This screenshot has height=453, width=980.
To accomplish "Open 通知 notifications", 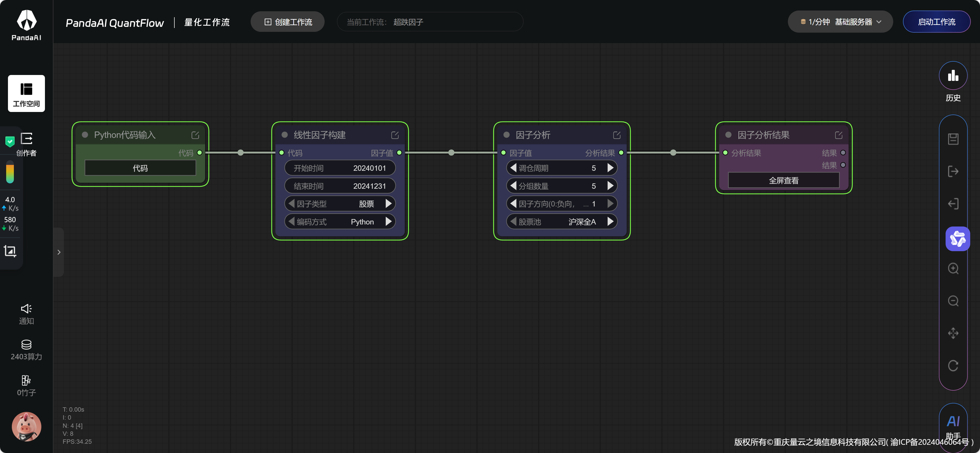I will (x=26, y=314).
